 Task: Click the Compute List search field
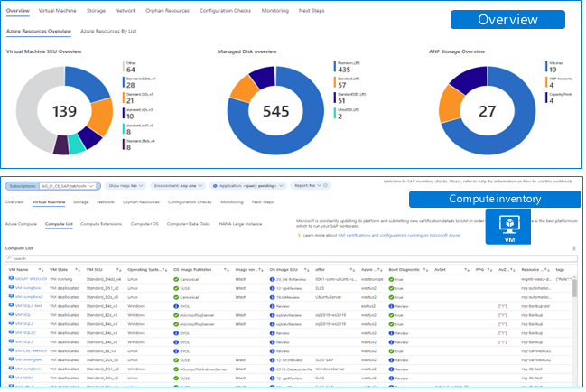point(293,260)
